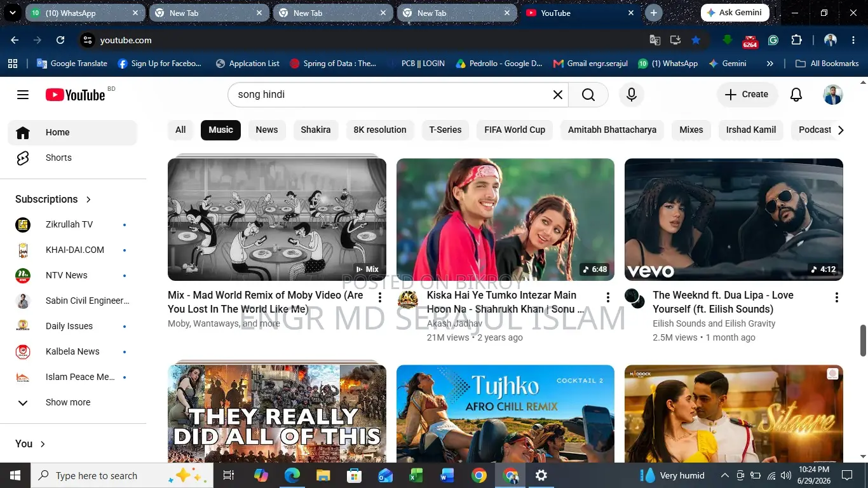This screenshot has width=868, height=488.
Task: Clear the search box with the X icon
Action: (x=558, y=95)
